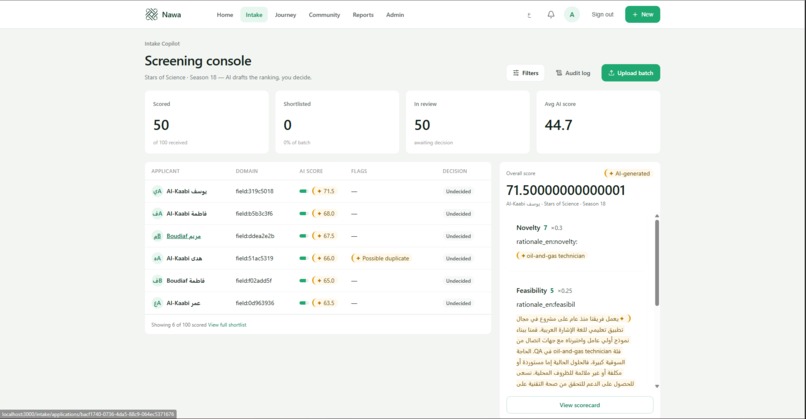The width and height of the screenshot is (806, 419).
Task: Open Undecided decision for field:319c5018 row
Action: pyautogui.click(x=458, y=191)
